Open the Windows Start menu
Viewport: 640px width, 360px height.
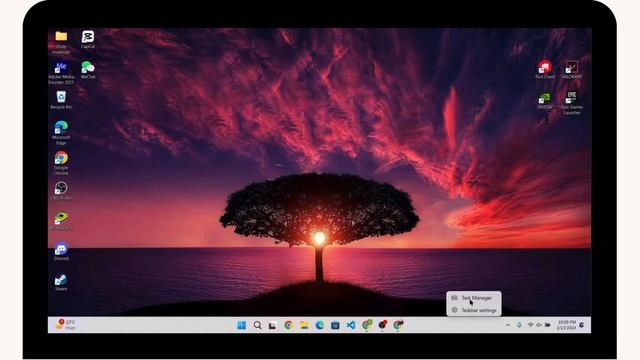tap(242, 325)
